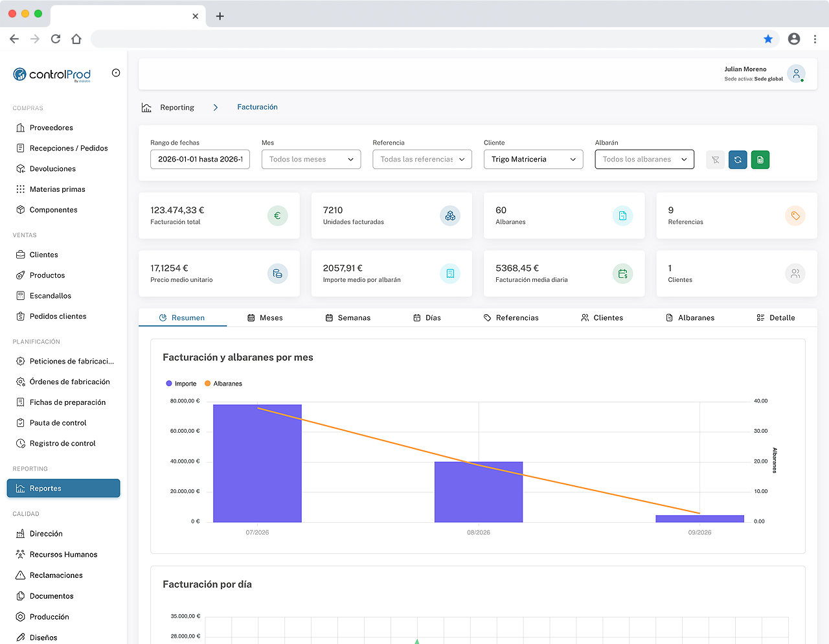Switch to the Días tab
The image size is (829, 644).
pyautogui.click(x=427, y=318)
